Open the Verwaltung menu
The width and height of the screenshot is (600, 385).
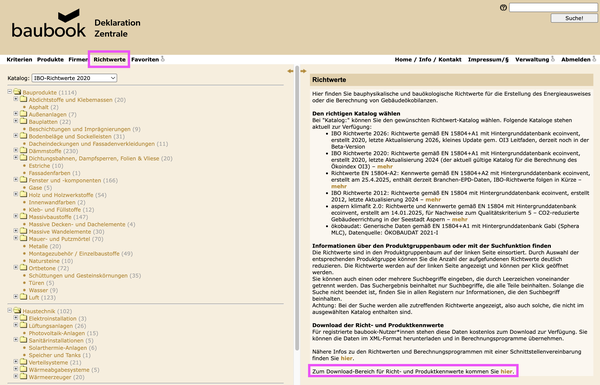click(x=532, y=59)
